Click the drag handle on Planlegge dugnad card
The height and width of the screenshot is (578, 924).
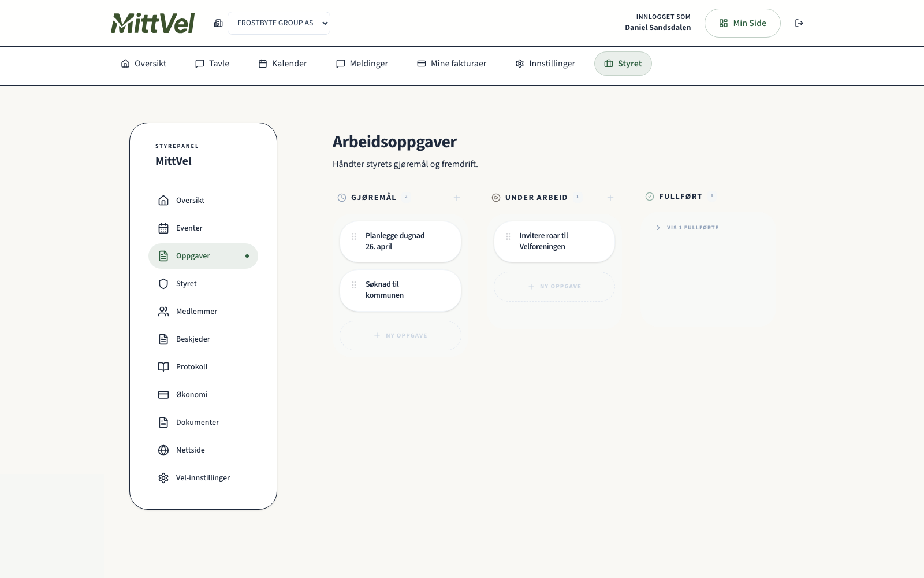click(x=354, y=236)
